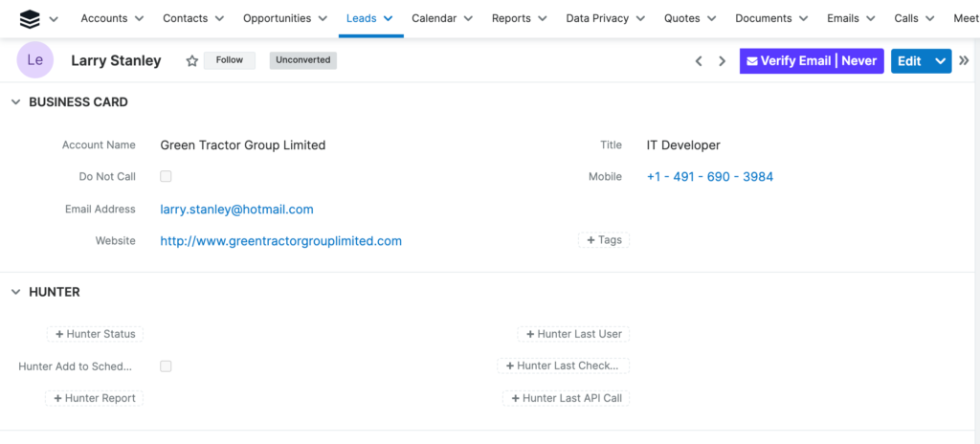Image resolution: width=980 pixels, height=444 pixels.
Task: Add a Hunter Status value
Action: click(x=95, y=334)
